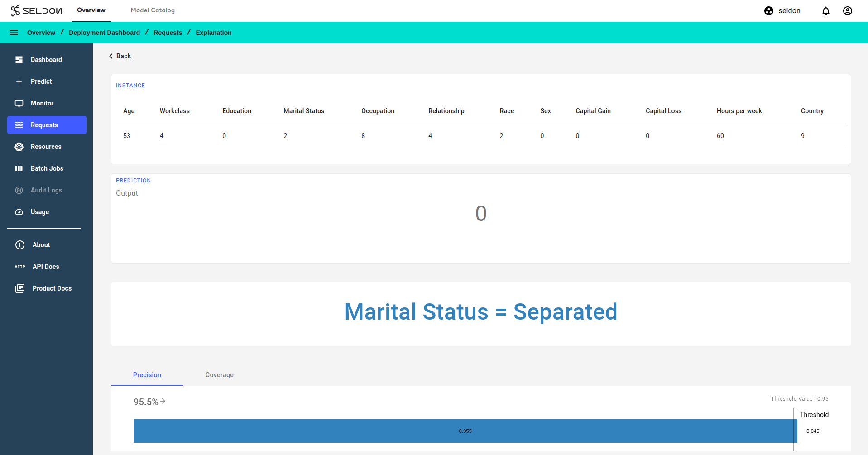The height and width of the screenshot is (455, 868).
Task: Open Audit Logs in the sidebar
Action: coord(47,190)
